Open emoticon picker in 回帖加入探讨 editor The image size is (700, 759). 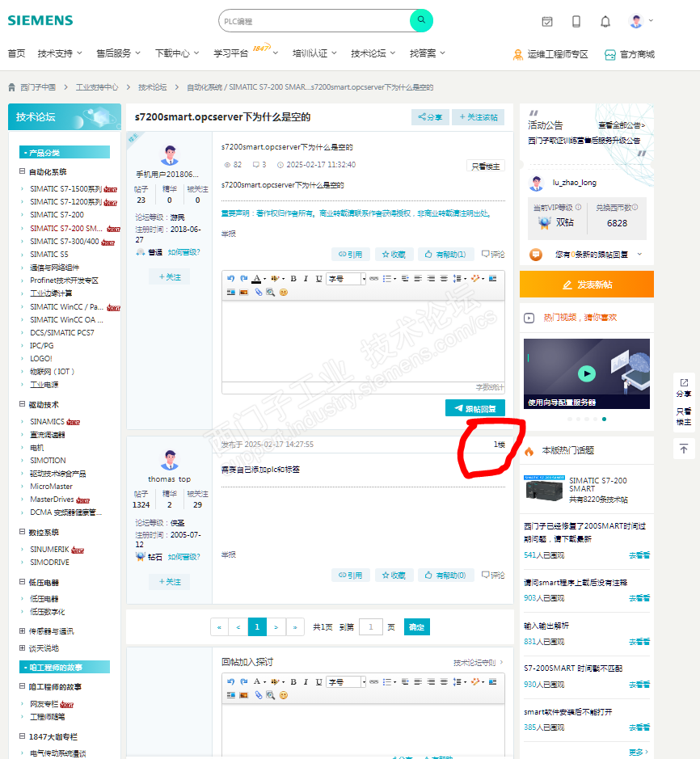click(x=284, y=695)
